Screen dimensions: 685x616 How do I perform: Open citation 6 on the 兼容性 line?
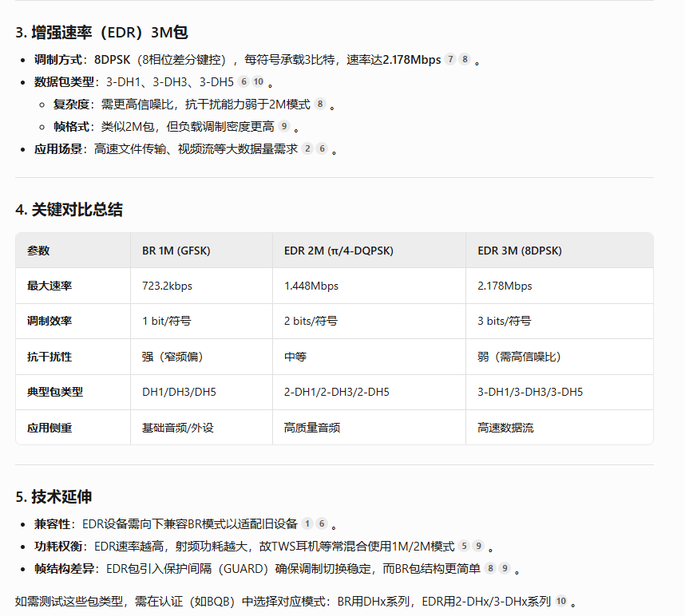pyautogui.click(x=322, y=523)
